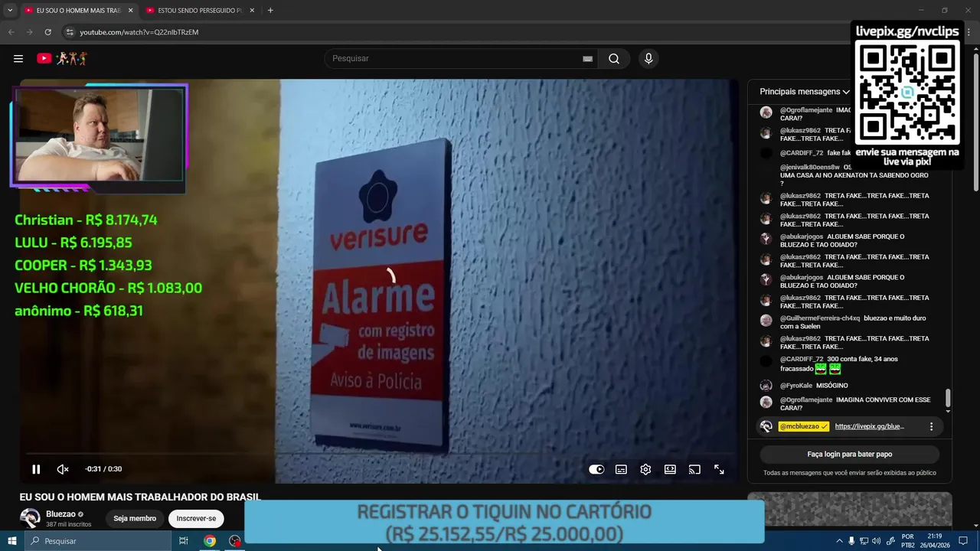Close the ESTOU SENDO PERSEGUIDO tab

pyautogui.click(x=252, y=11)
